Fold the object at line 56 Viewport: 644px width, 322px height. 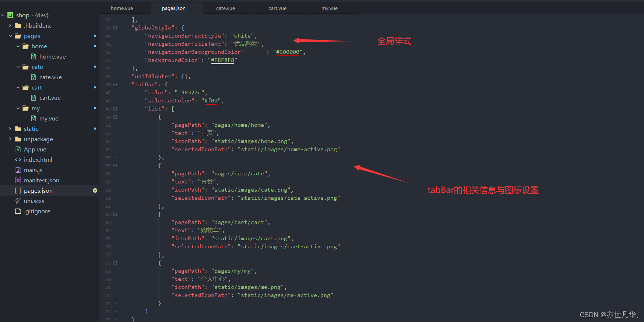pos(115,165)
